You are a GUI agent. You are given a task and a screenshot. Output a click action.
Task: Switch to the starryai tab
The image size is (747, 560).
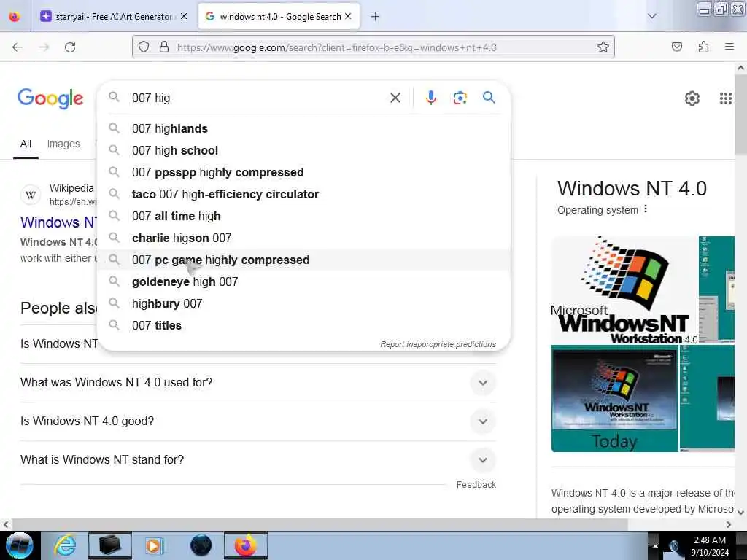pyautogui.click(x=113, y=17)
